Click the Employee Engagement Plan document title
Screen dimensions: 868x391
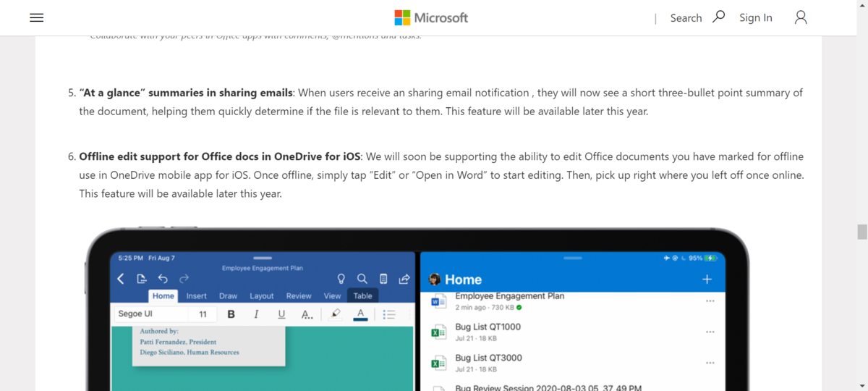click(x=262, y=268)
